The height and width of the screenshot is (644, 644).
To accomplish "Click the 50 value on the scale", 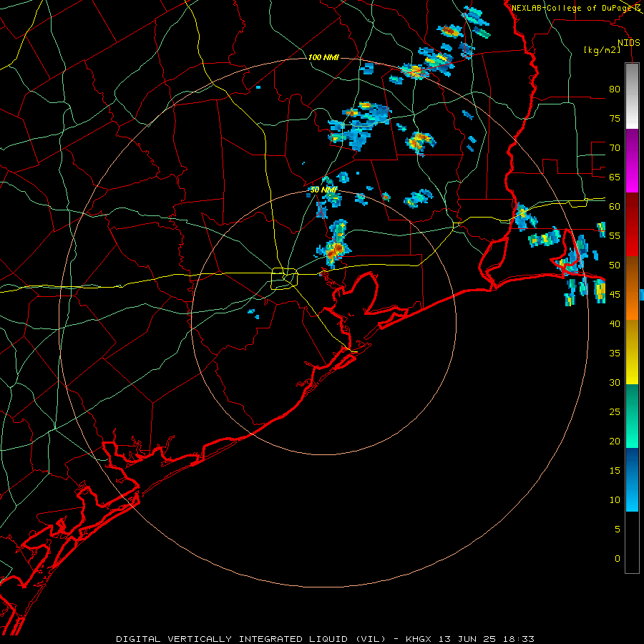I will tap(615, 265).
